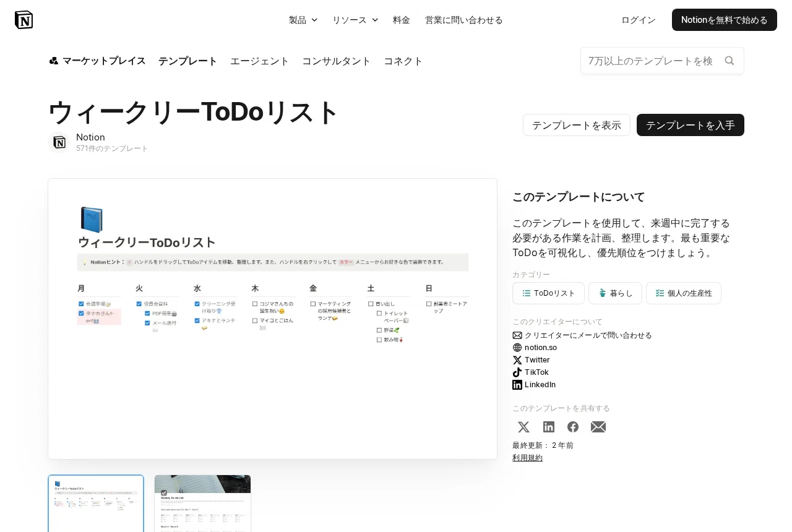Click the 最終更新：2年前 text
The width and height of the screenshot is (792, 532).
coord(543,445)
